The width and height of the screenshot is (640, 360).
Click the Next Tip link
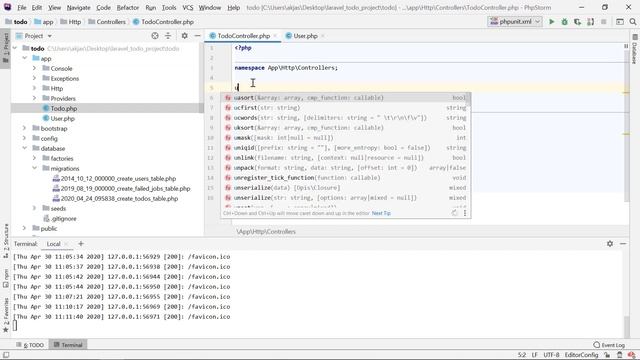click(381, 213)
